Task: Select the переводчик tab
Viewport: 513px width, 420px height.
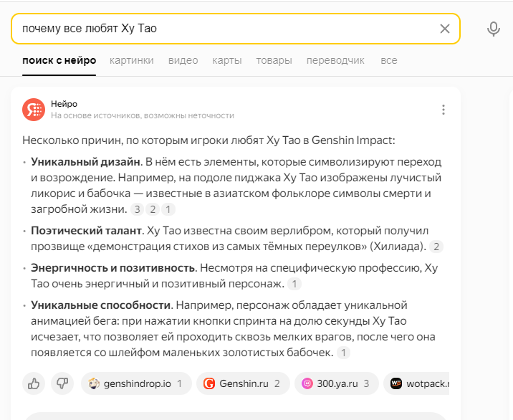Action: pos(335,60)
